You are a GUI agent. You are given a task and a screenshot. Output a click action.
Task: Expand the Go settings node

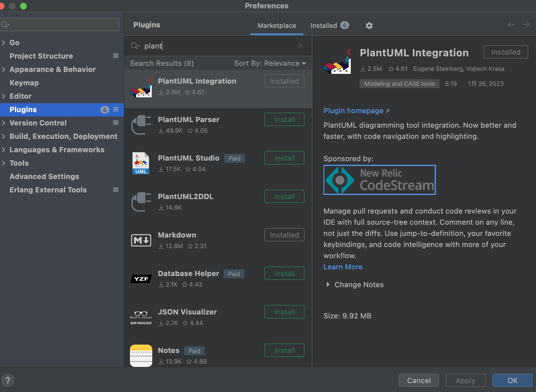(4, 42)
